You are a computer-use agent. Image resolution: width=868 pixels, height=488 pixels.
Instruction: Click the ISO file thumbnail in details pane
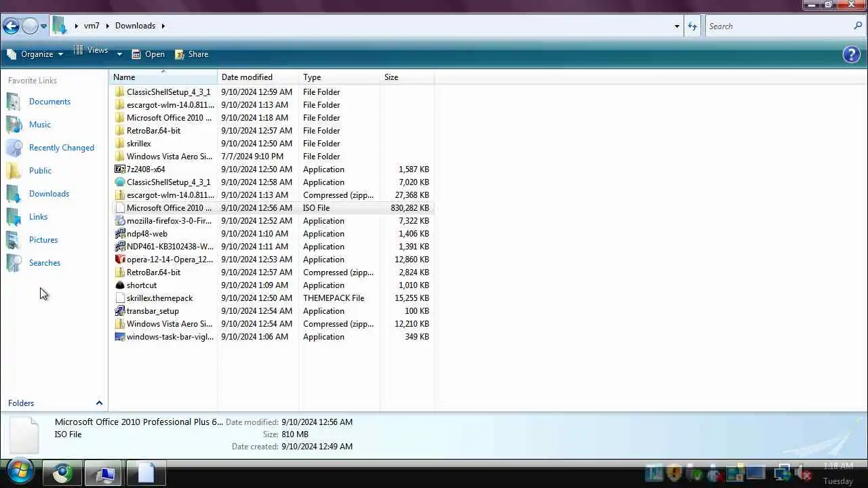(24, 434)
